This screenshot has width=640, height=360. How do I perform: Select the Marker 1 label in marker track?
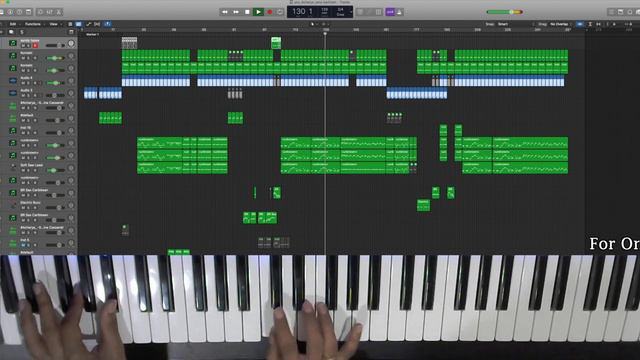point(92,35)
